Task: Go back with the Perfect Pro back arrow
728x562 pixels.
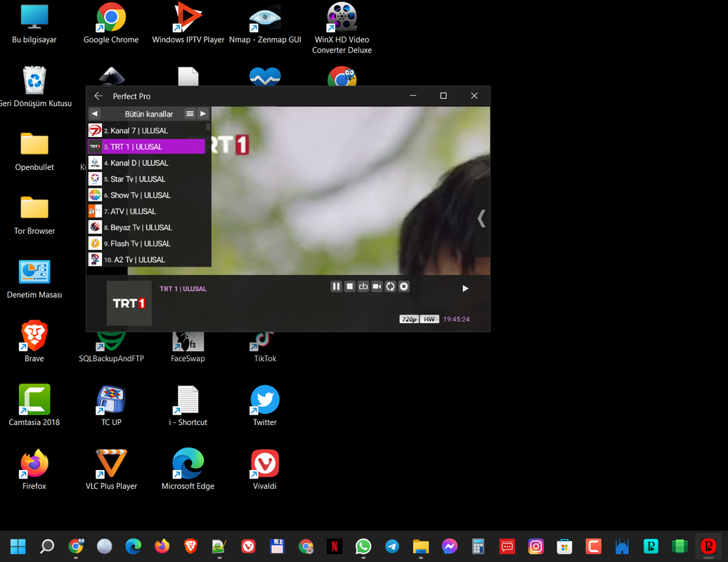Action: coord(98,96)
